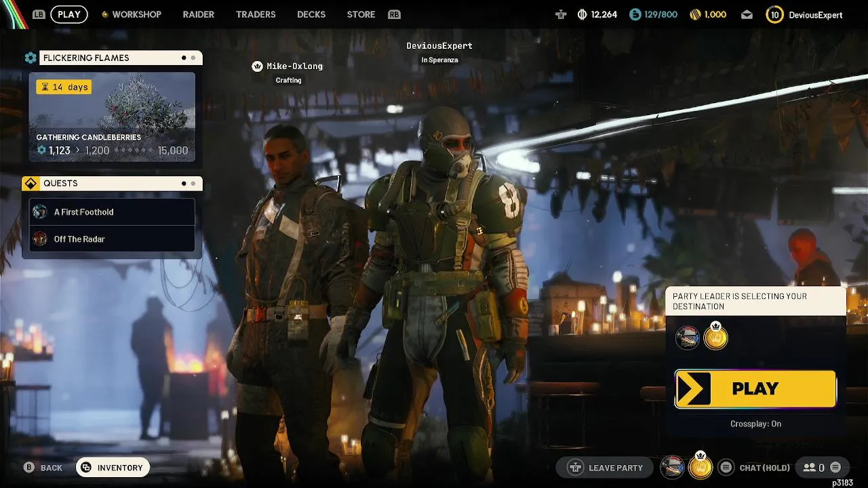
Task: Click the A First Foothold quest icon
Action: point(40,211)
